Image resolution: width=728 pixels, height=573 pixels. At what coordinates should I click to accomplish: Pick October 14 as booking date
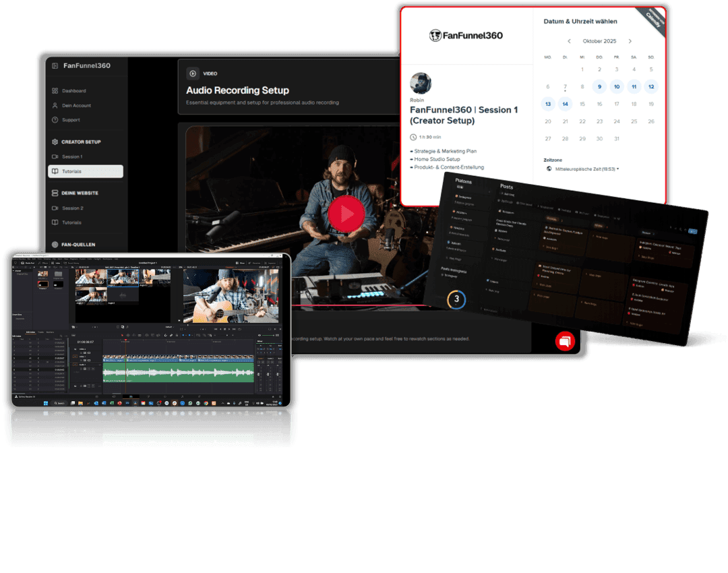coord(565,104)
